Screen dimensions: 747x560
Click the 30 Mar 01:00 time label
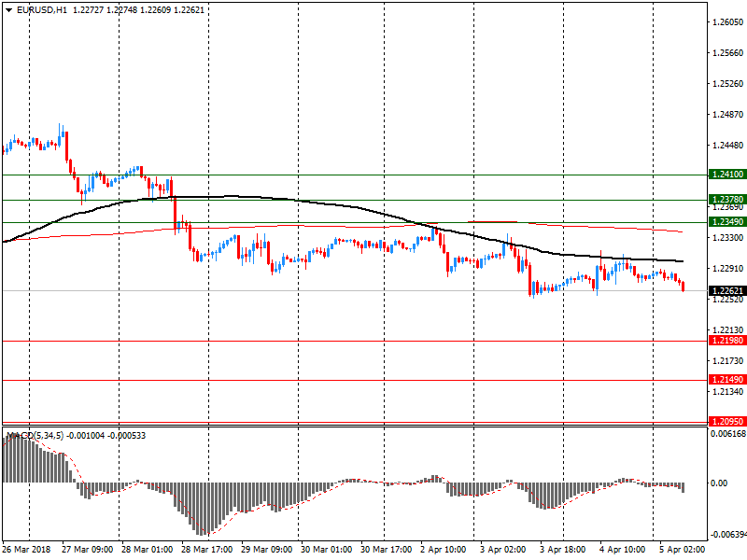pos(326,550)
